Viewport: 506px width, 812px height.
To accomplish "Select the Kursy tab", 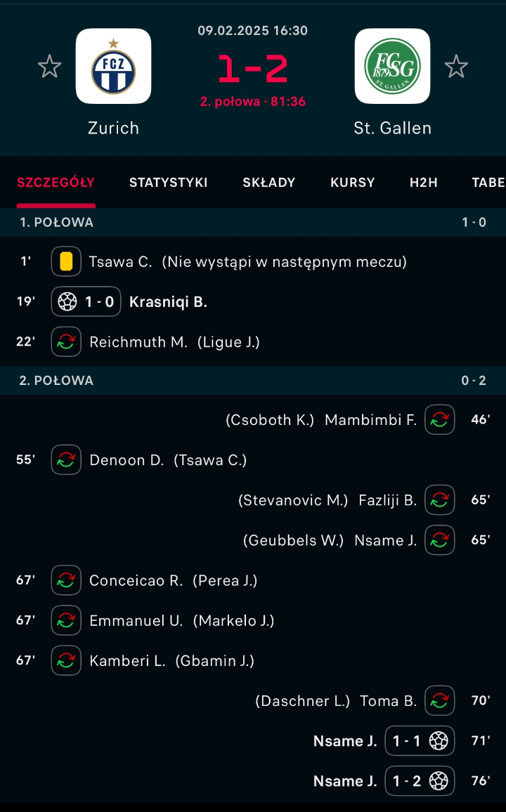I will pyautogui.click(x=353, y=183).
